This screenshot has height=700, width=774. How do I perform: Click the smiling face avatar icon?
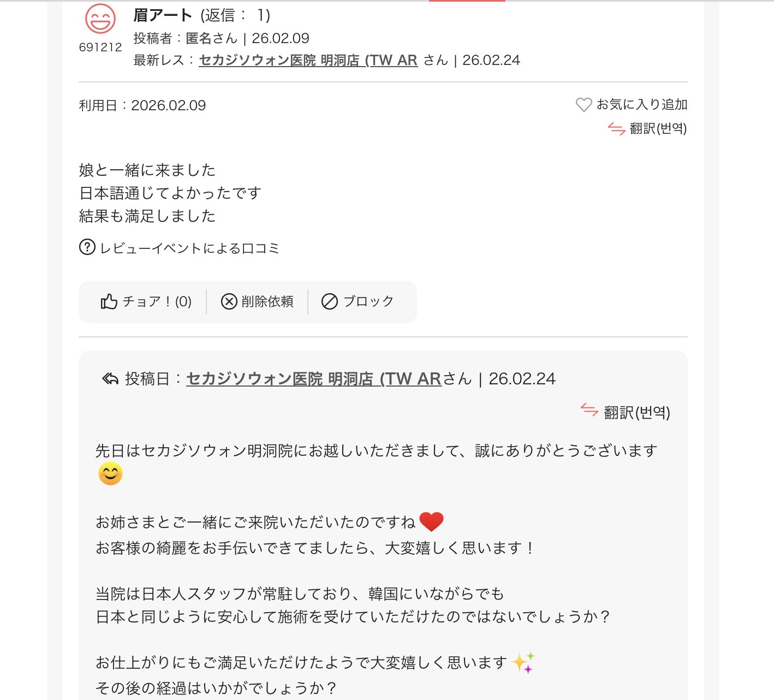click(100, 19)
